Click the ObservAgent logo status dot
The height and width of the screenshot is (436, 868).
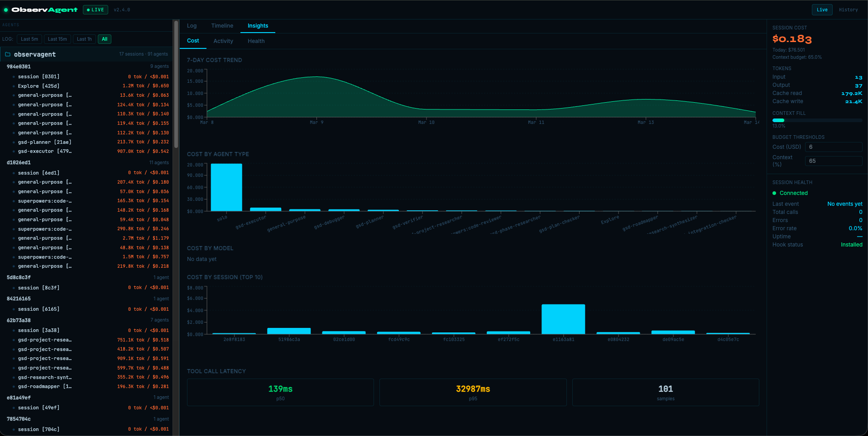tap(6, 9)
